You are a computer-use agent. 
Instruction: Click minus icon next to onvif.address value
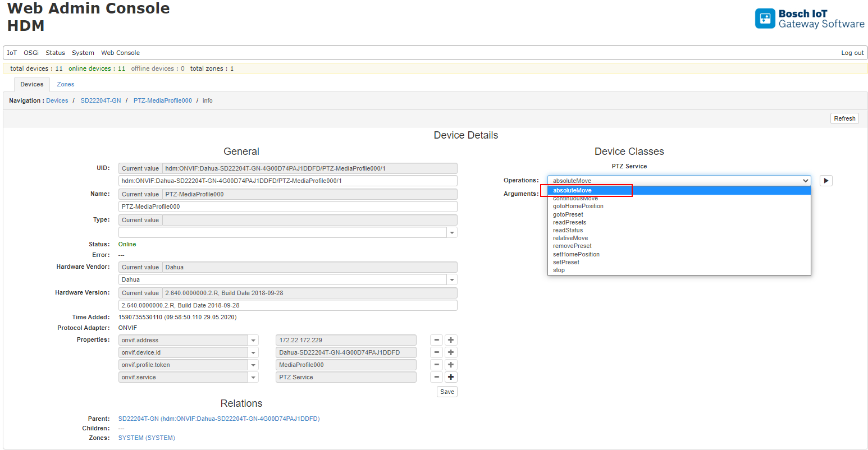pyautogui.click(x=436, y=340)
